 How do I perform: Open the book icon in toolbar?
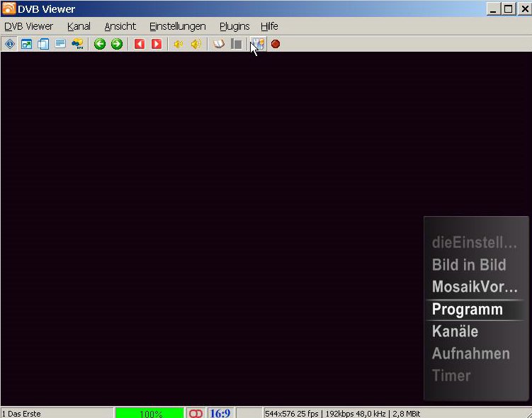click(219, 44)
